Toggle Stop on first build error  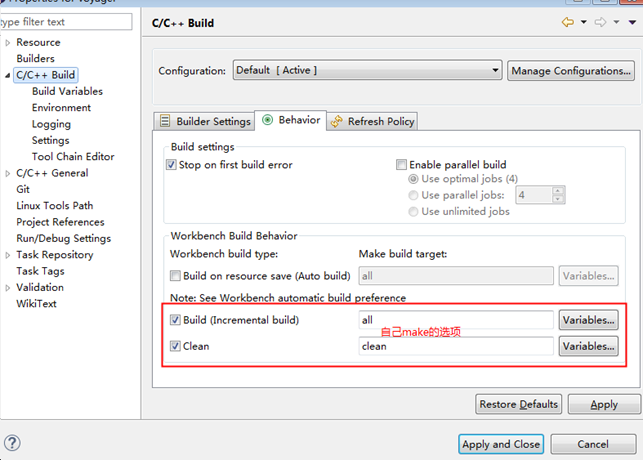pyautogui.click(x=171, y=165)
